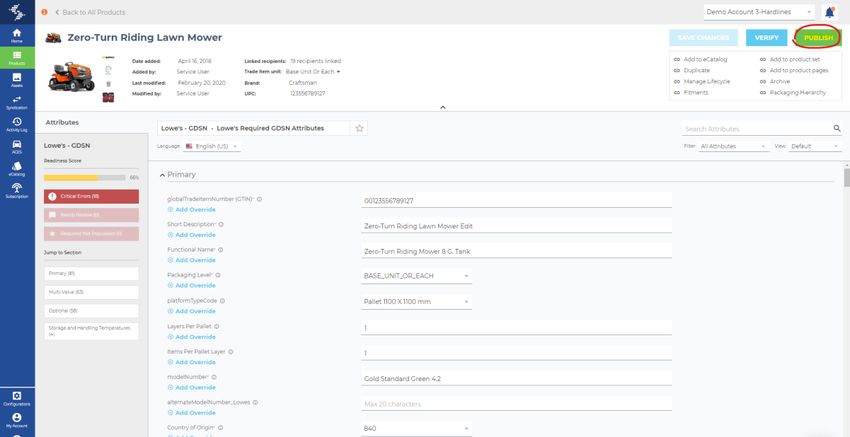Open Syndication in the sidebar
Viewport: 850px width, 437px height.
point(17,102)
